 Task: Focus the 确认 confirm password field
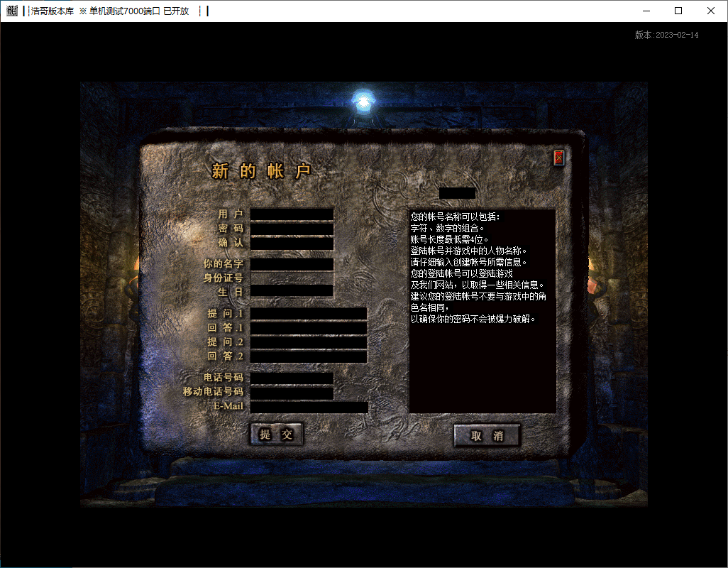(x=292, y=243)
